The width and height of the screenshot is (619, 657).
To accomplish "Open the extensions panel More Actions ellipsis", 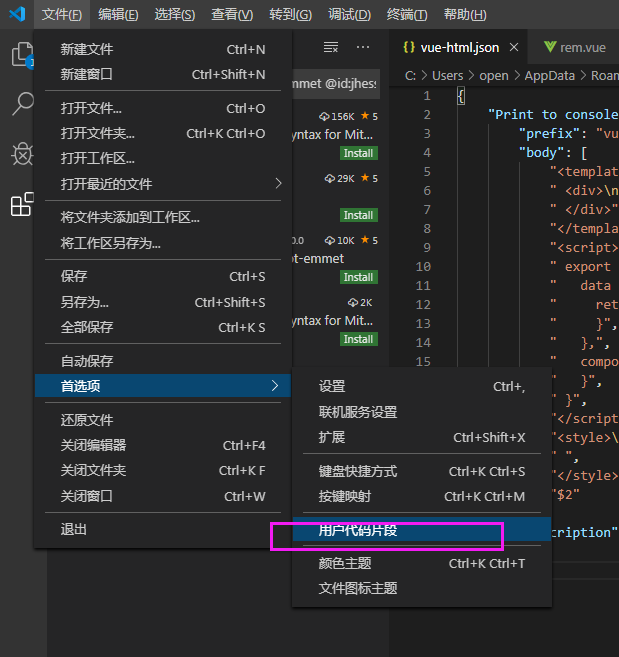I will pyautogui.click(x=363, y=47).
